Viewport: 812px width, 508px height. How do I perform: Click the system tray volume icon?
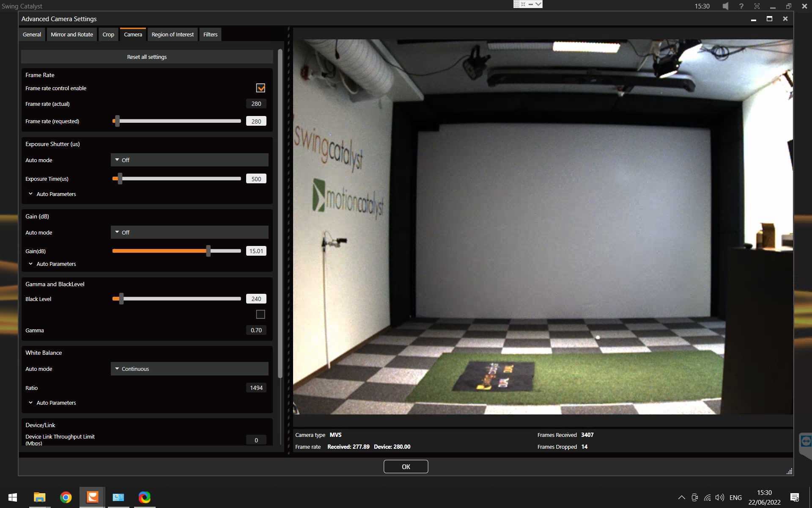[x=719, y=497]
